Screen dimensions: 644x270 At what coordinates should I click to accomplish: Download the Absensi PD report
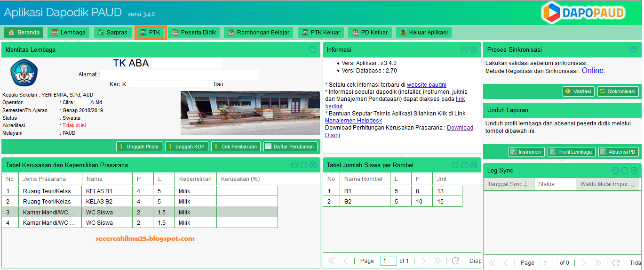point(618,152)
